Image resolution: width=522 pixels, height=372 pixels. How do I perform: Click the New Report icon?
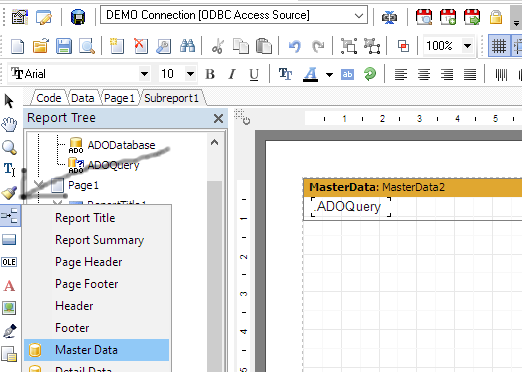coord(17,46)
